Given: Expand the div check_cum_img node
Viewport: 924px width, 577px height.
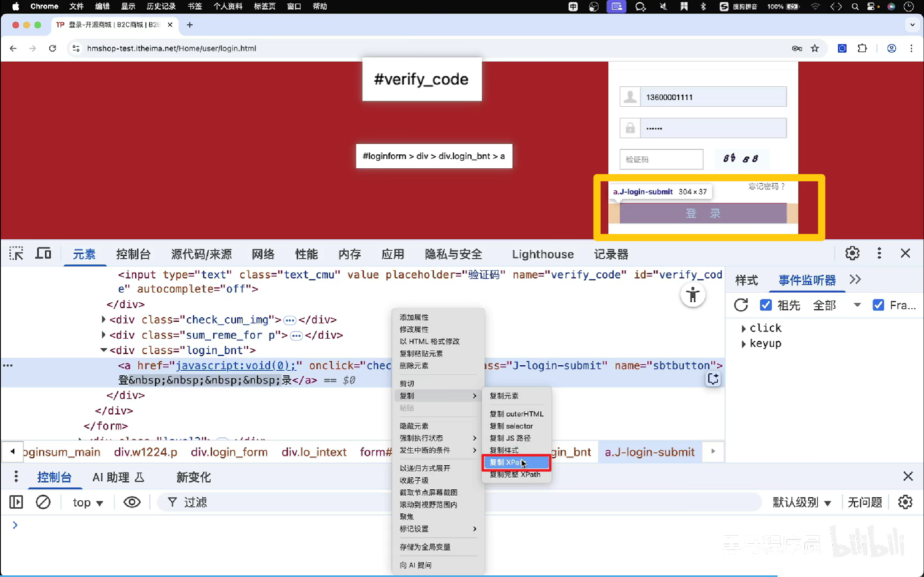Looking at the screenshot, I should [103, 319].
